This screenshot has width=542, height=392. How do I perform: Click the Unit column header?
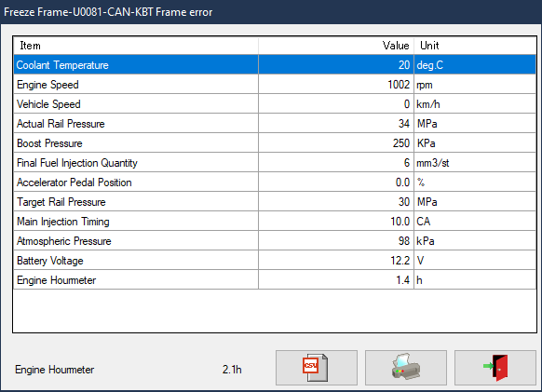pyautogui.click(x=475, y=46)
